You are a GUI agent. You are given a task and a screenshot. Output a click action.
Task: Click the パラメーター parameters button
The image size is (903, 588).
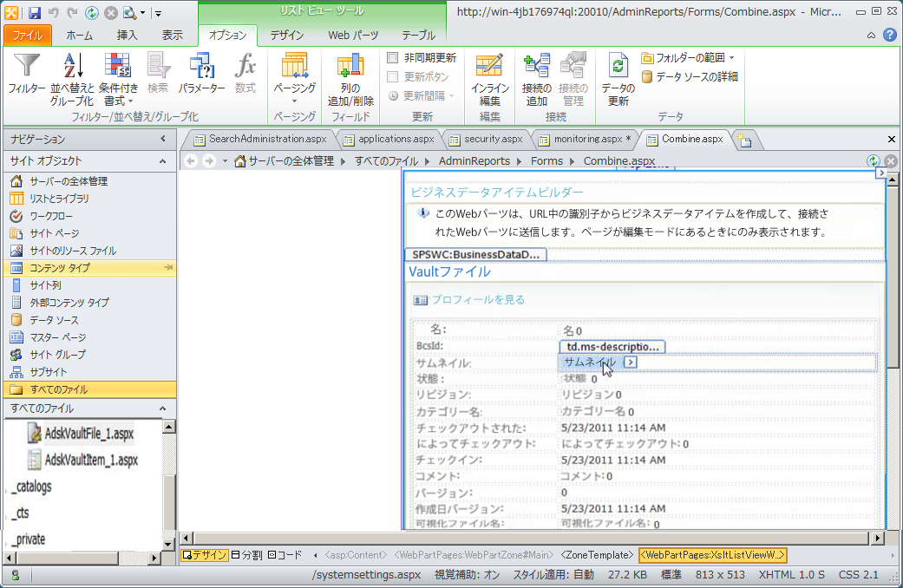[201, 73]
